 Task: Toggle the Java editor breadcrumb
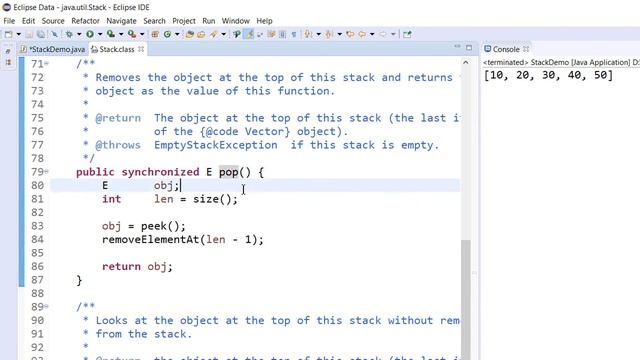[x=237, y=34]
